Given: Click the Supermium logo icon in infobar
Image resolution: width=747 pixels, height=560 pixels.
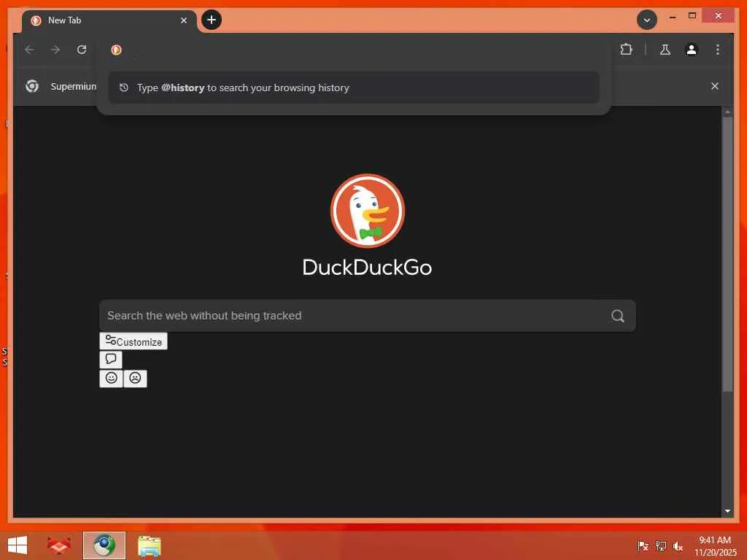Looking at the screenshot, I should [32, 86].
